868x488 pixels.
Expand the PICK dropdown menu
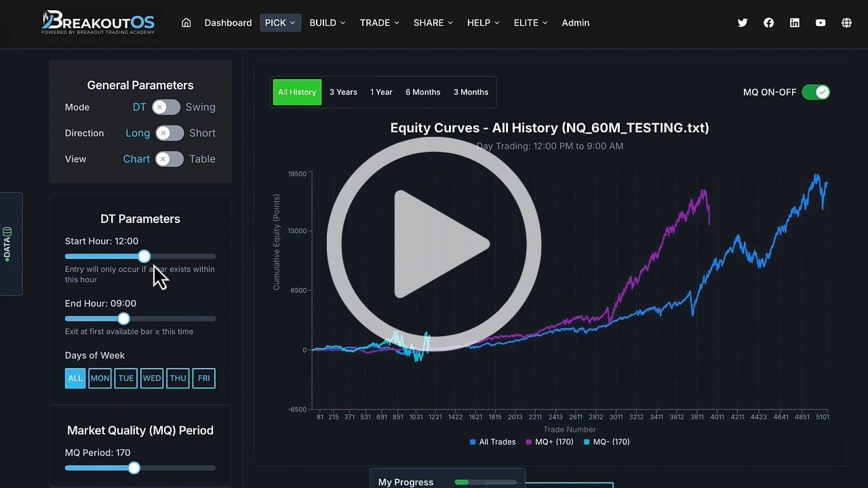pyautogui.click(x=280, y=23)
